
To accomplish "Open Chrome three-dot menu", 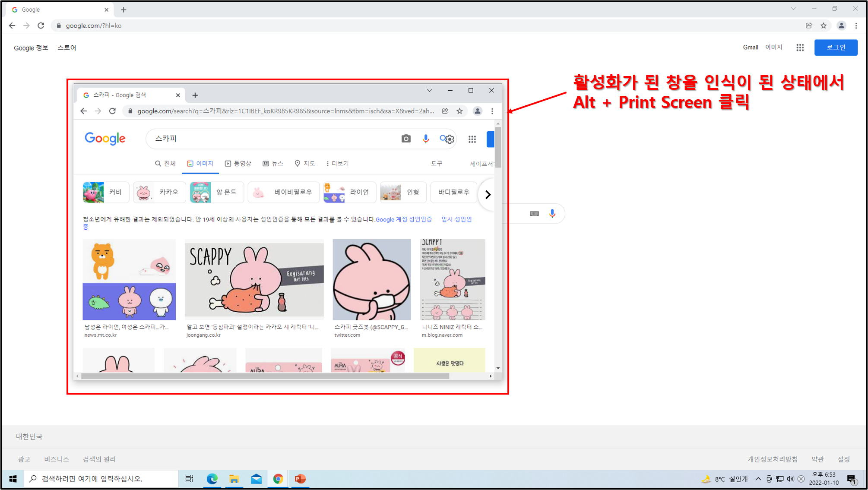I will (x=856, y=25).
